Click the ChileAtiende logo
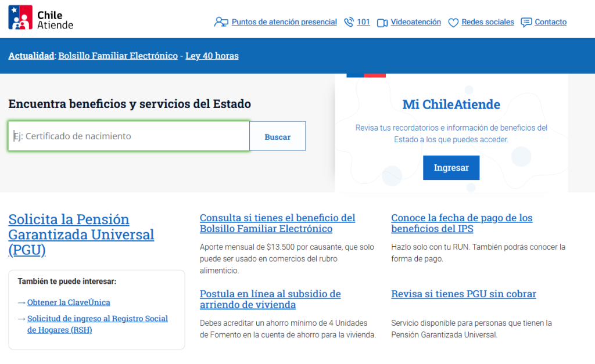Image resolution: width=595 pixels, height=364 pixels. tap(41, 17)
